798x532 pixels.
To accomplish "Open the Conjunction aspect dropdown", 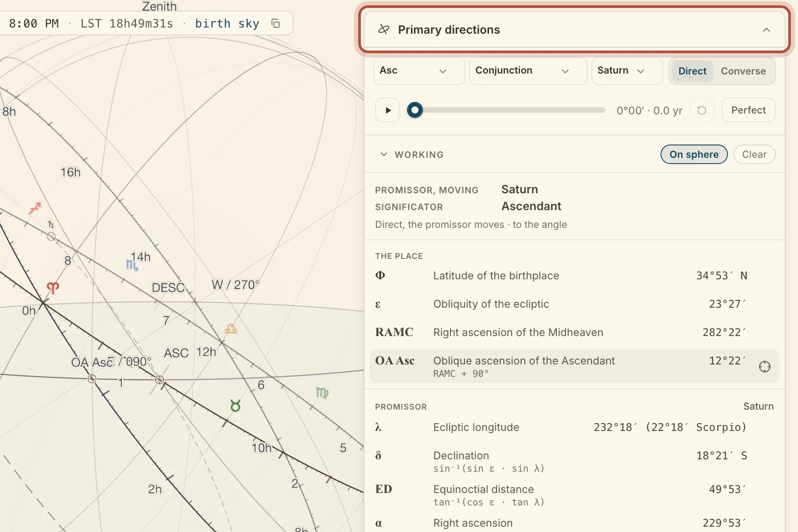I will click(x=528, y=71).
